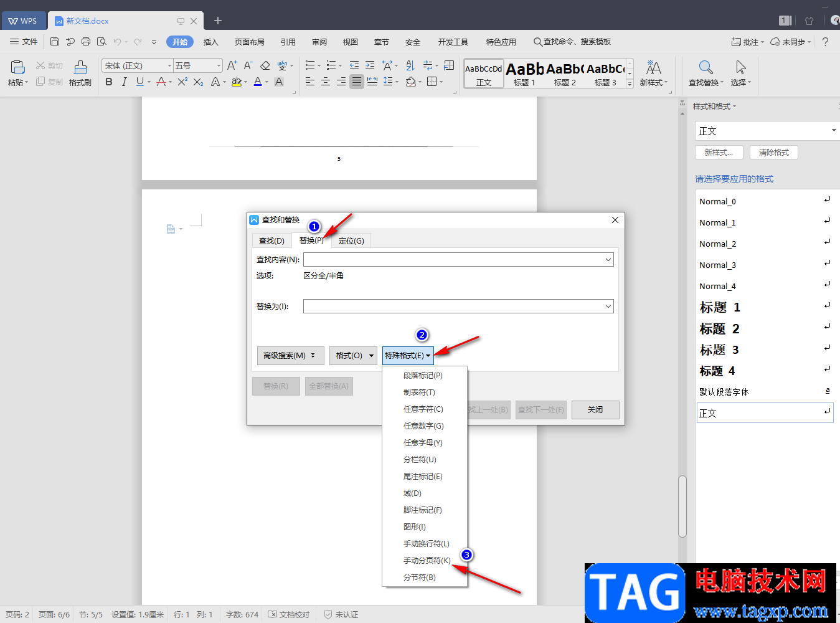Screen dimensions: 840x623
Task: Click the Format Painter (格式刷) icon
Action: (80, 67)
